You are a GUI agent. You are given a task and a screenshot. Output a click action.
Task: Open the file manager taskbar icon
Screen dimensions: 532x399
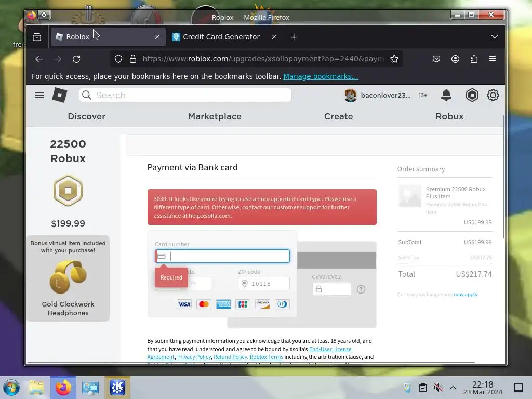point(36,388)
